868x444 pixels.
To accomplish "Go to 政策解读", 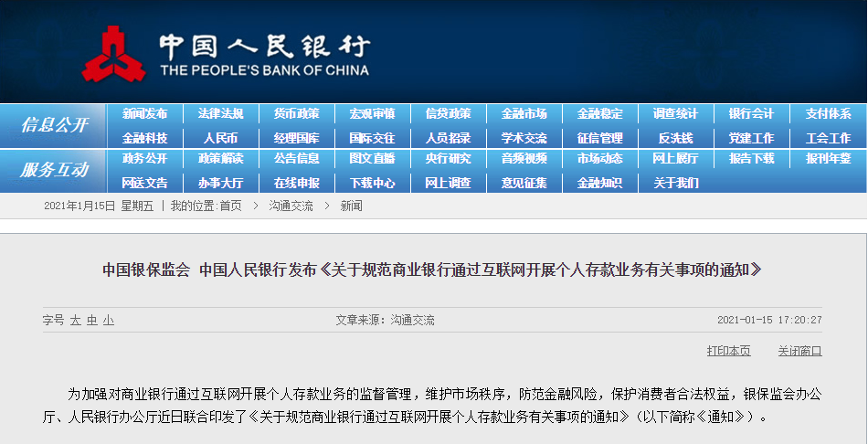I will [x=220, y=158].
